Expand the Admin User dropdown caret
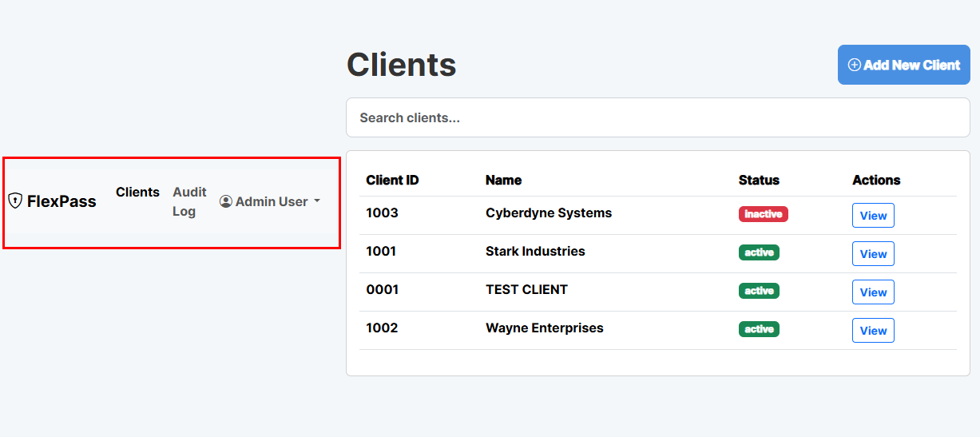Image resolution: width=980 pixels, height=437 pixels. click(317, 201)
